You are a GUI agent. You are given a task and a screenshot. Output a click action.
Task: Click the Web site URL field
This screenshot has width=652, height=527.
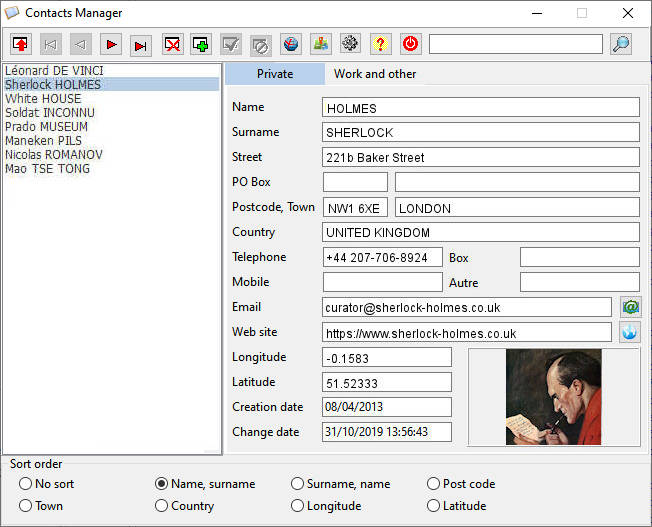(467, 332)
